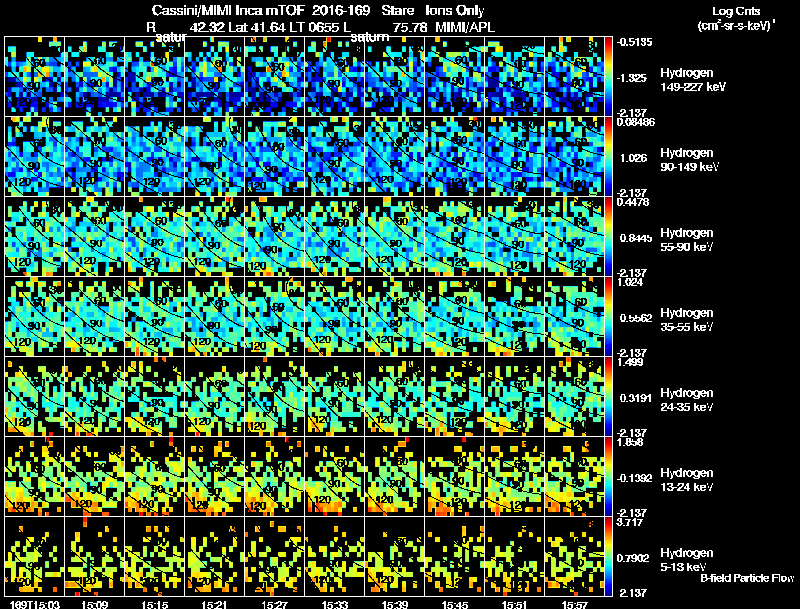
Task: Click the color bar of the 149-227 keV row
Action: click(x=608, y=76)
